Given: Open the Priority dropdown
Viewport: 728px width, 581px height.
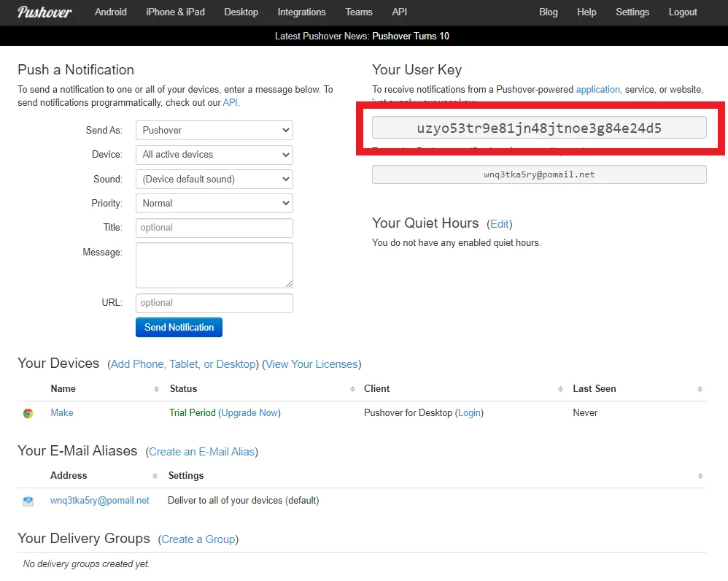Looking at the screenshot, I should pyautogui.click(x=214, y=204).
